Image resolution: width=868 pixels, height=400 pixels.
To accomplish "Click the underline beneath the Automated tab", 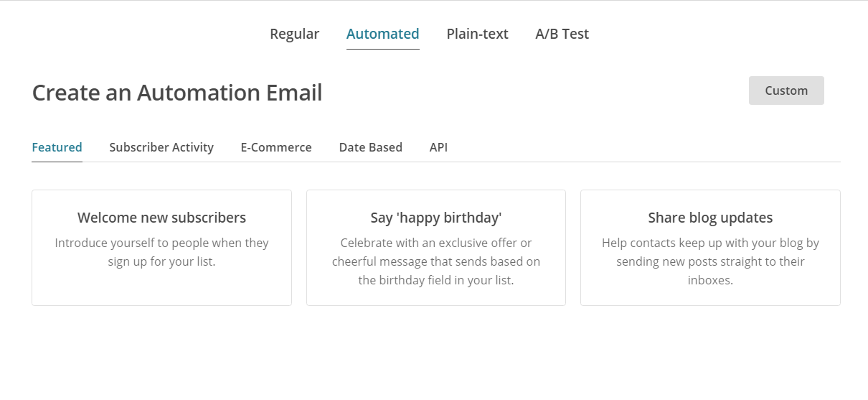I will 382,49.
